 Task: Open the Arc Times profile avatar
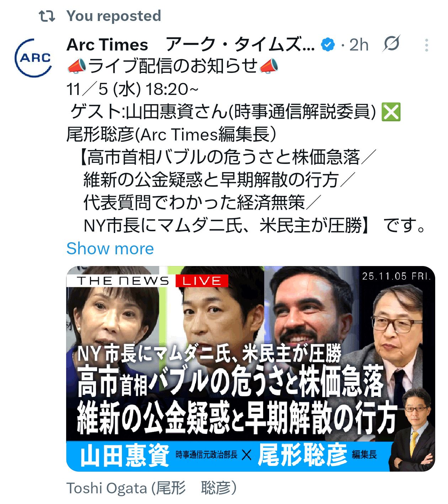click(x=33, y=58)
